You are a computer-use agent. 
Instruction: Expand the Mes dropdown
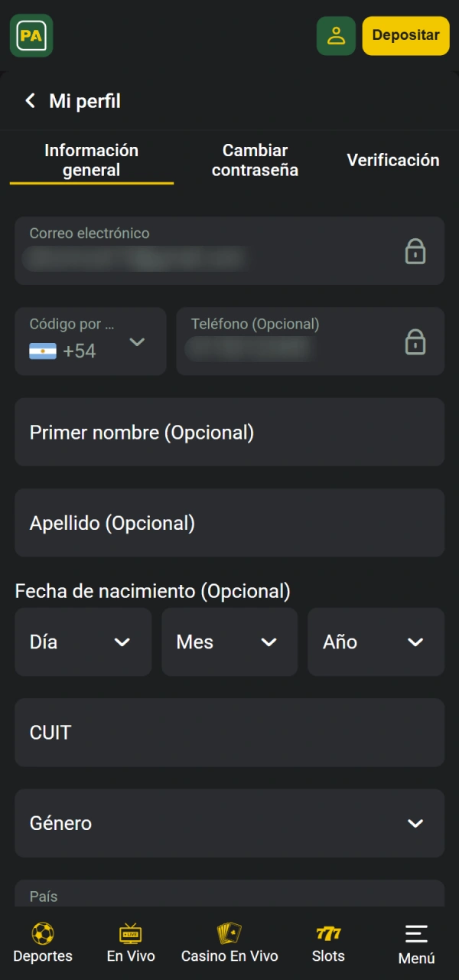[x=229, y=642]
